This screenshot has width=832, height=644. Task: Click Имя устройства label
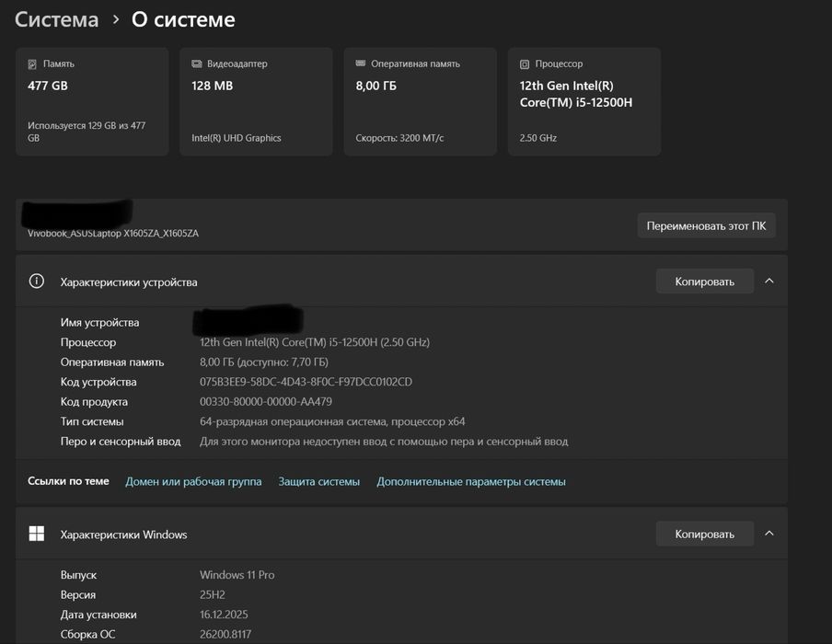(99, 323)
